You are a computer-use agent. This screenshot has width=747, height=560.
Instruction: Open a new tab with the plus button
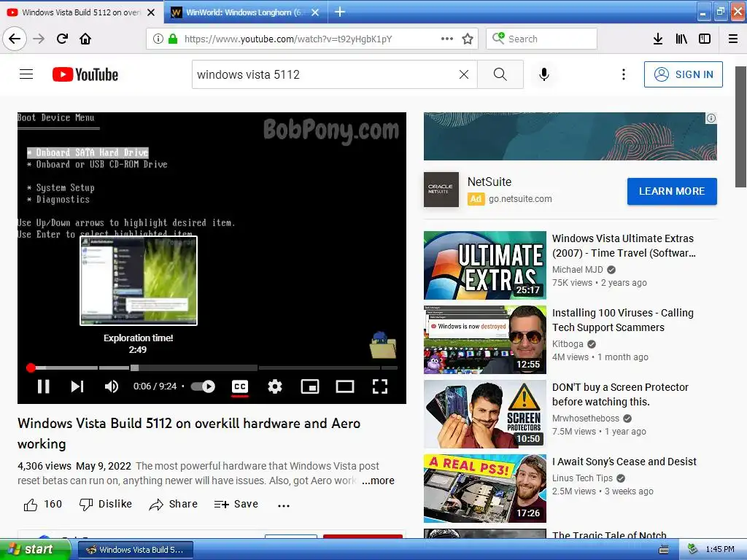coord(340,12)
